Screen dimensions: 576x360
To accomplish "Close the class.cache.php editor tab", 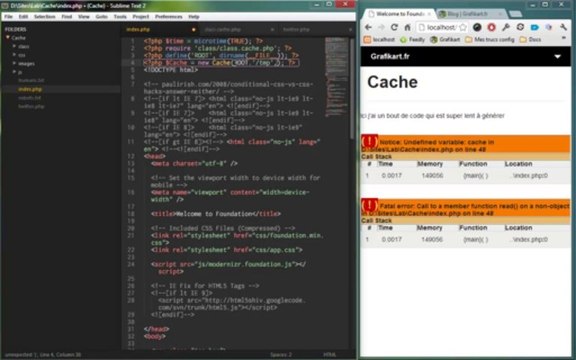I will tap(272, 29).
